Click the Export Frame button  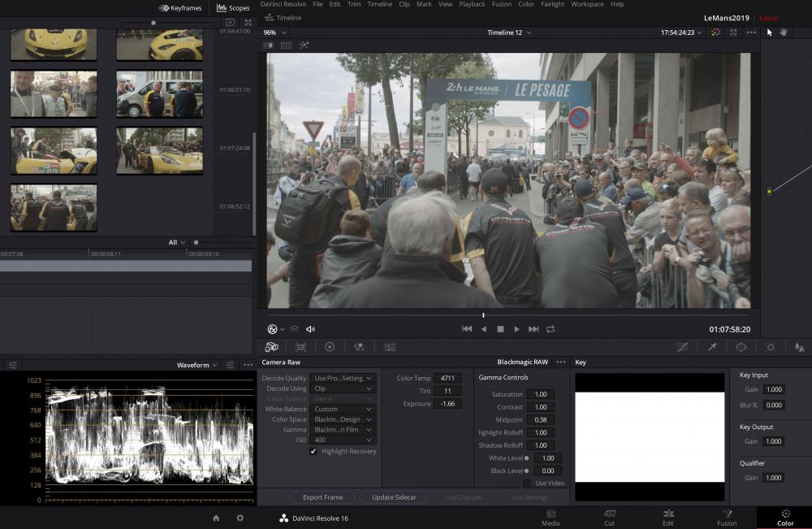tap(322, 497)
